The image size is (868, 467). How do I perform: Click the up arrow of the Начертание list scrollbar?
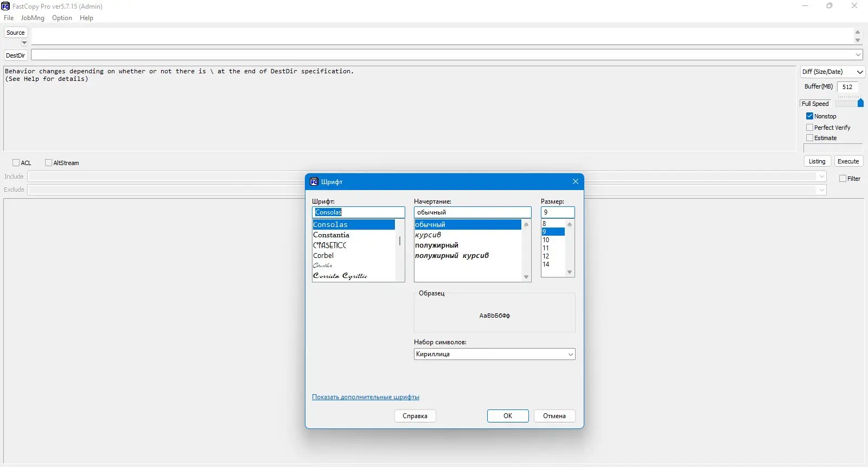(x=526, y=224)
